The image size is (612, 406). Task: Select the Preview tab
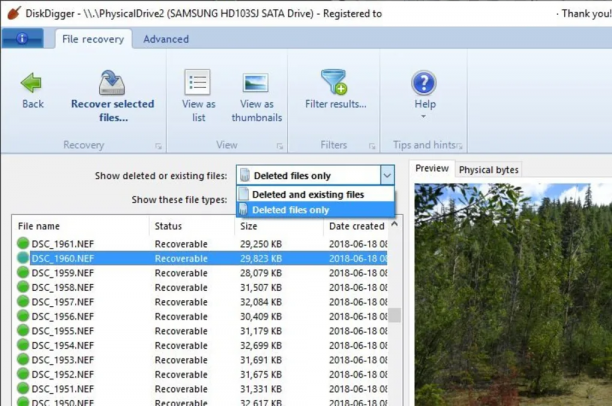[x=432, y=169]
